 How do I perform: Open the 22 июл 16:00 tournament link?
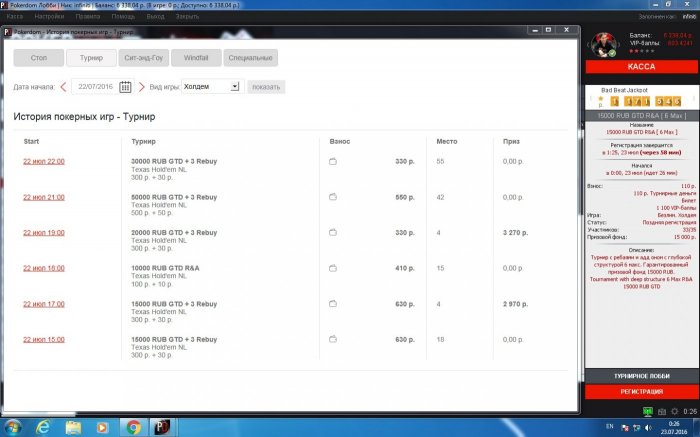click(44, 268)
